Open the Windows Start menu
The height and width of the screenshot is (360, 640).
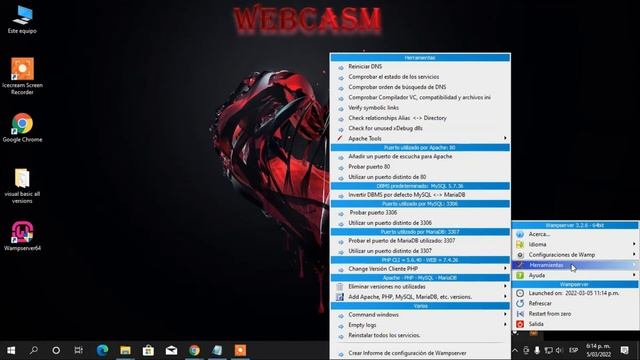point(11,350)
